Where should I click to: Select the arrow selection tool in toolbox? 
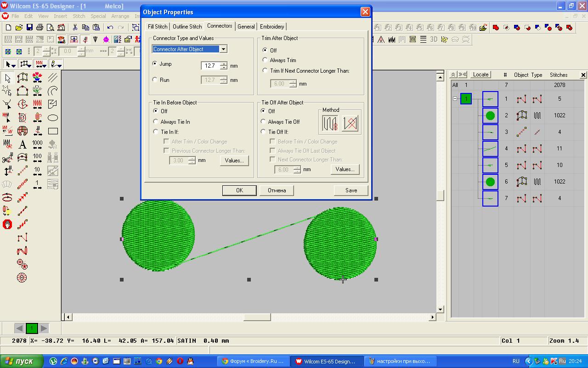coord(7,78)
